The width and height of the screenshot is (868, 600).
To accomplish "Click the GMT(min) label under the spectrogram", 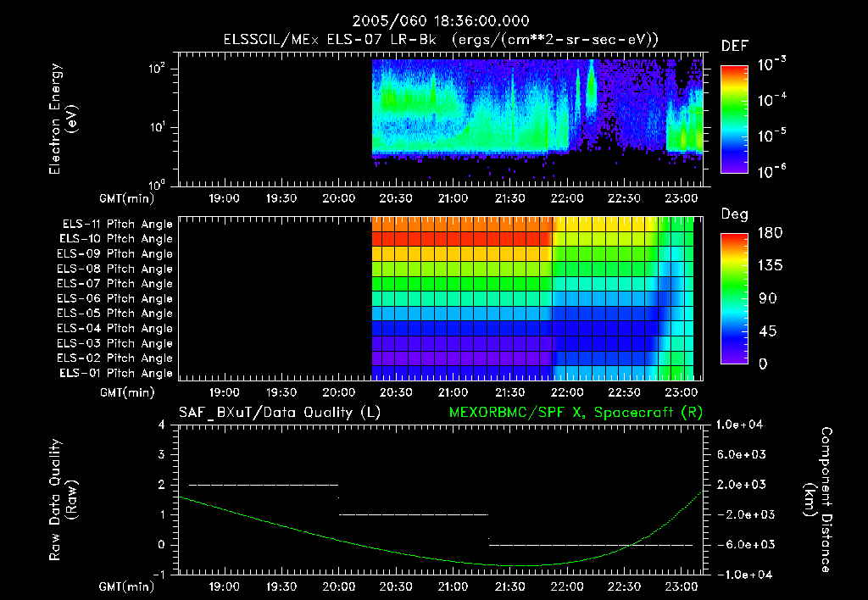I will (x=127, y=198).
